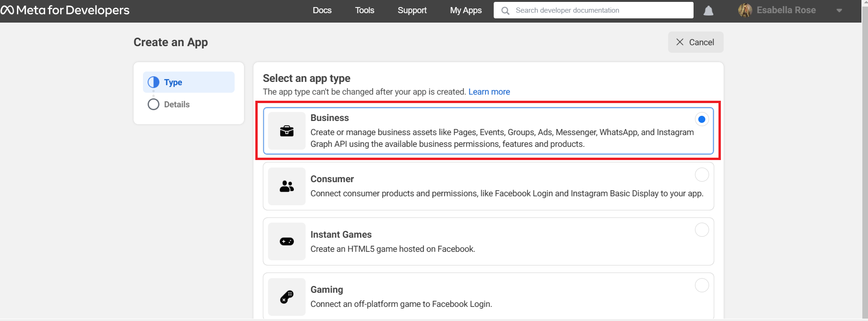This screenshot has width=868, height=321.
Task: Click the search magnifier icon
Action: [505, 10]
